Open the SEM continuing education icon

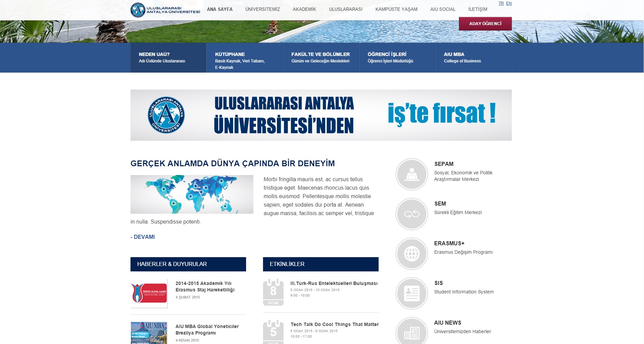pyautogui.click(x=411, y=214)
